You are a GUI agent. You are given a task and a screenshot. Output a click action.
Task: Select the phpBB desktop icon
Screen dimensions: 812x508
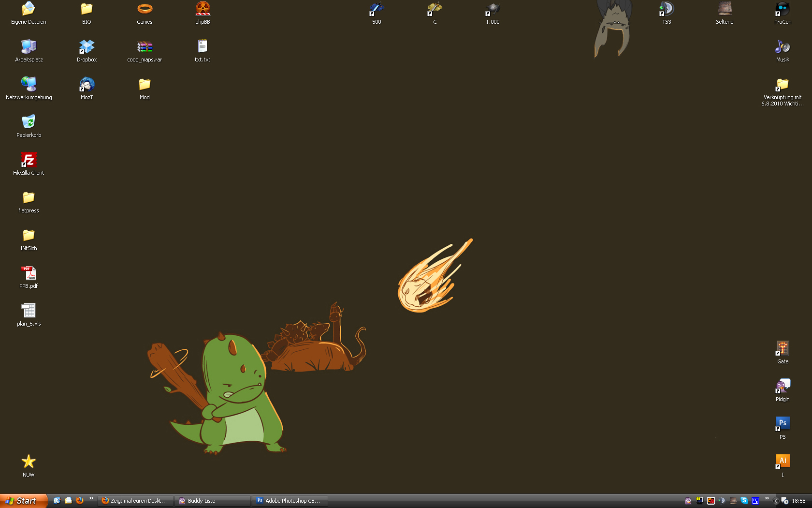(x=203, y=9)
